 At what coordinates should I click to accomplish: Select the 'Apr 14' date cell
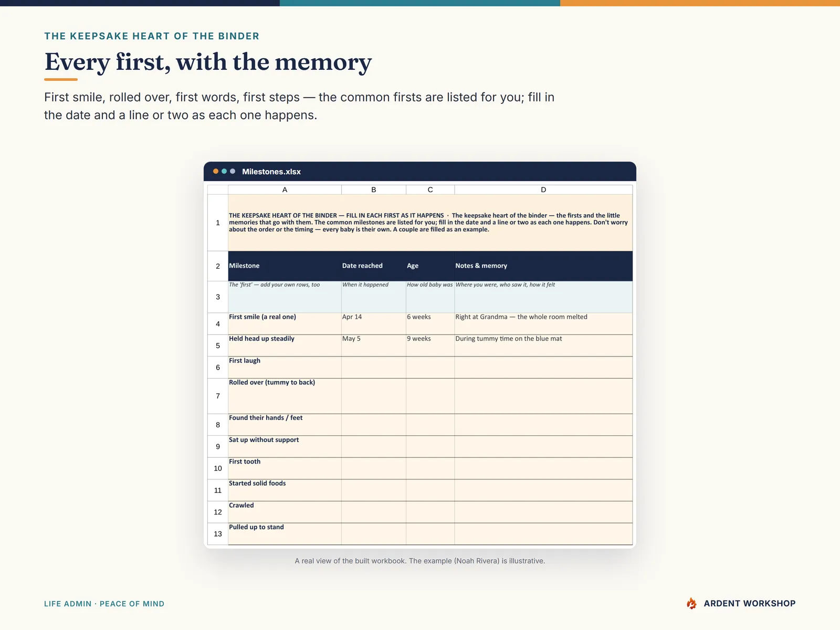click(374, 324)
